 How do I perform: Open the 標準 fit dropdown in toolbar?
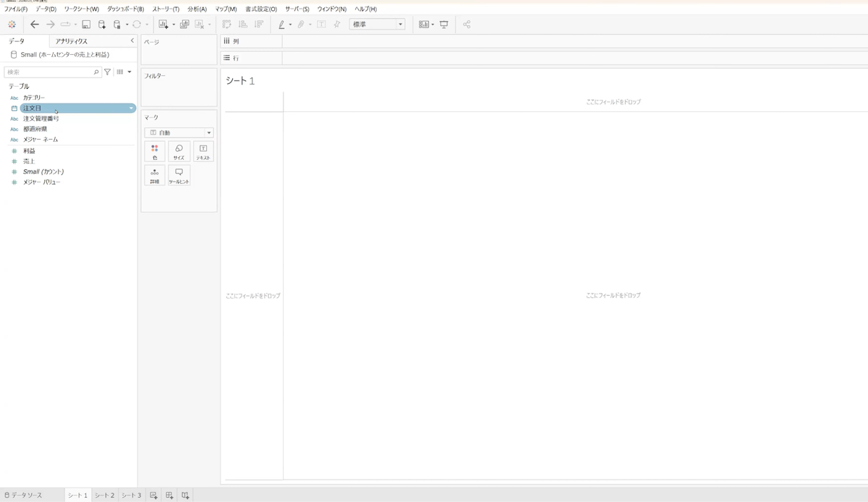coord(377,25)
